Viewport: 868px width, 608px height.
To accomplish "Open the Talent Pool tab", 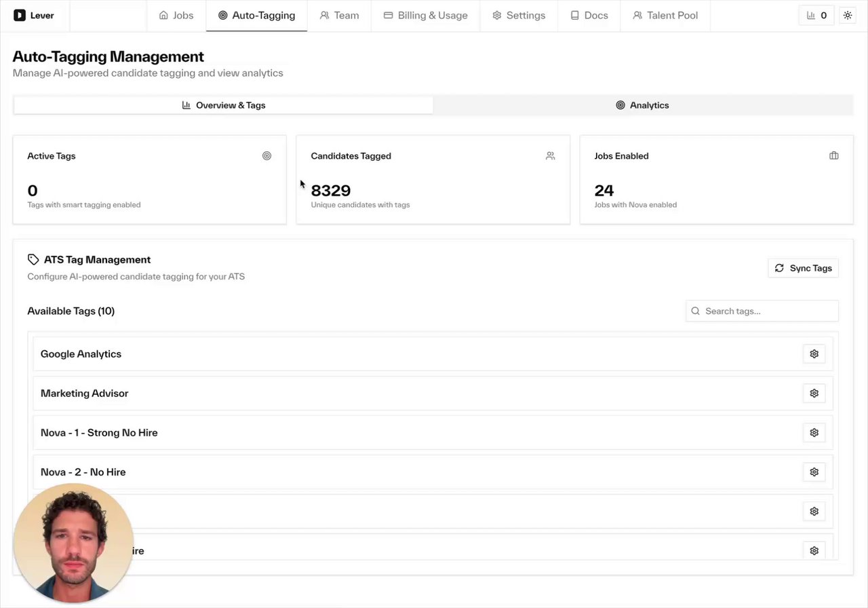I will (665, 15).
